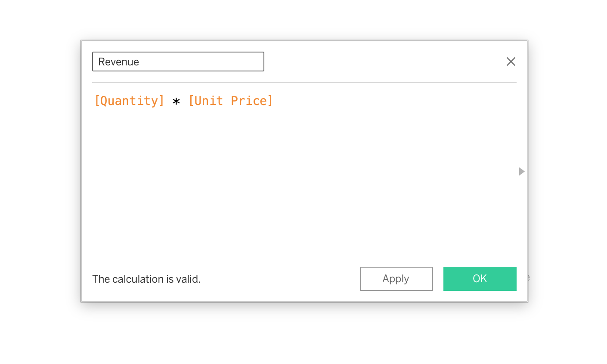Click the blank end of the Revenue name box
The width and height of the screenshot is (607, 364).
[224, 62]
